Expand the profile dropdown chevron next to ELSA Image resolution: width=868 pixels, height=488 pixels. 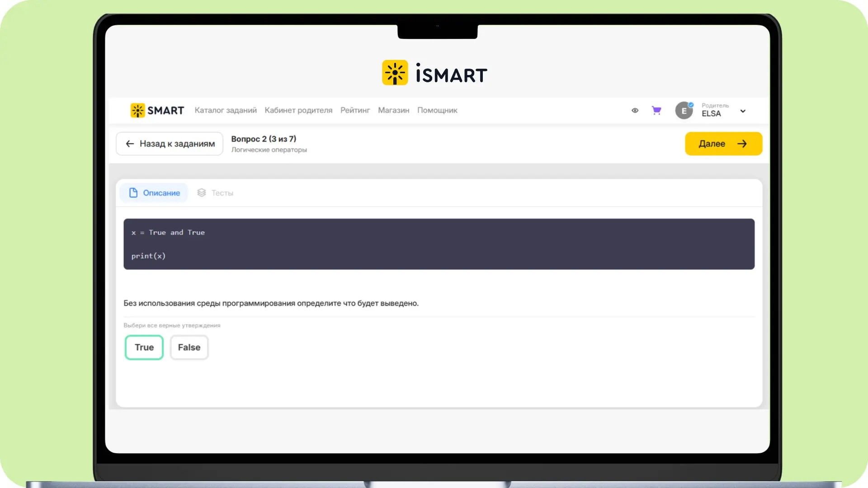pyautogui.click(x=743, y=111)
